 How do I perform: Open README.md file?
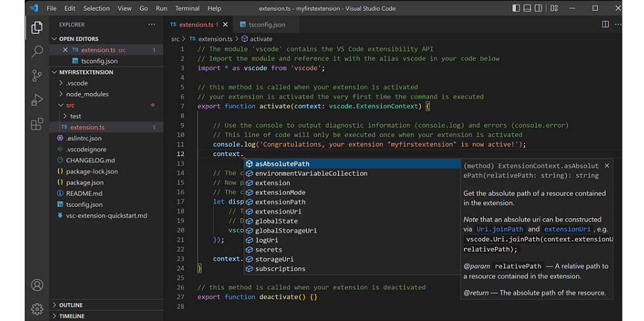tap(106, 193)
